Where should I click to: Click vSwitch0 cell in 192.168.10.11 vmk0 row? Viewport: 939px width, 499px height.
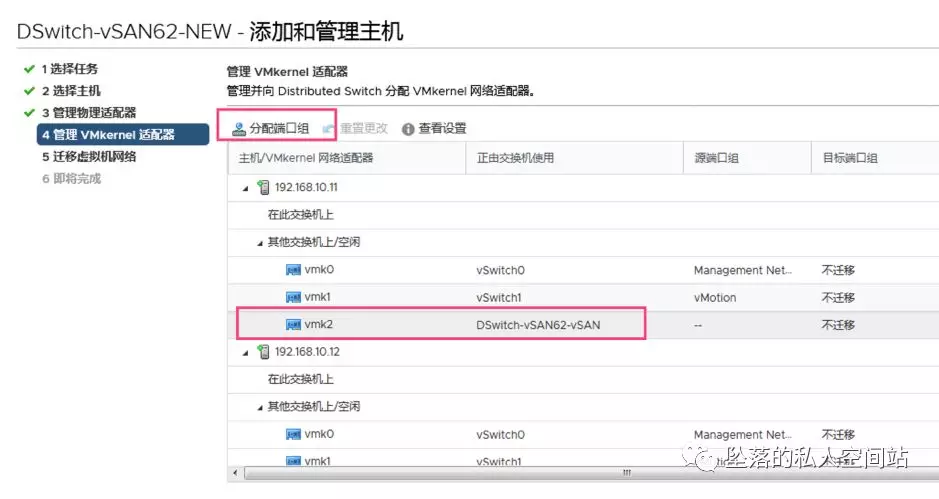click(500, 270)
